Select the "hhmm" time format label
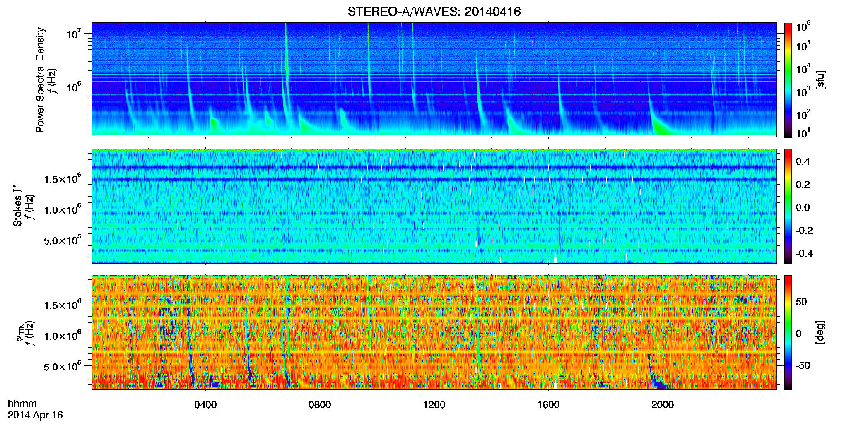Screen dimensions: 868x447 (x=22, y=404)
